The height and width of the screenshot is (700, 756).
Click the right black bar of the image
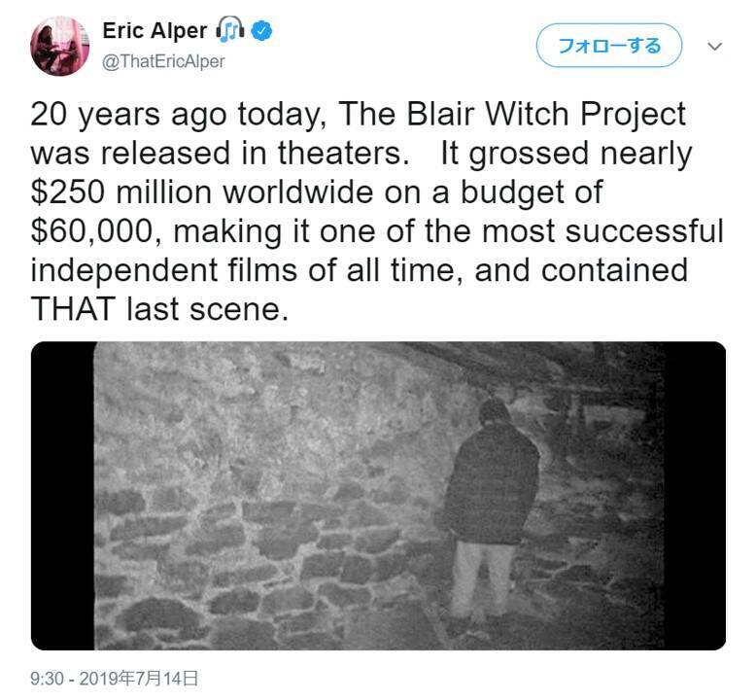pyautogui.click(x=695, y=496)
